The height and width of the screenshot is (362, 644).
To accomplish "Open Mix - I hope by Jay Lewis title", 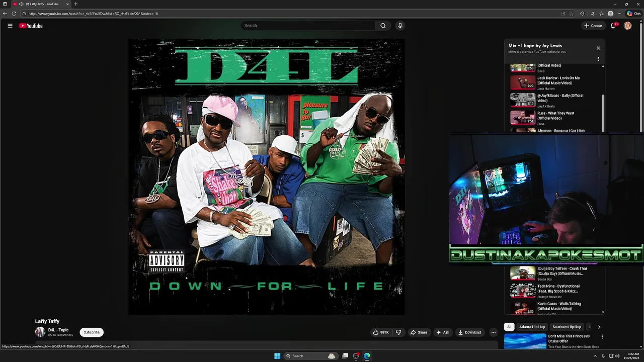I will coord(535,46).
